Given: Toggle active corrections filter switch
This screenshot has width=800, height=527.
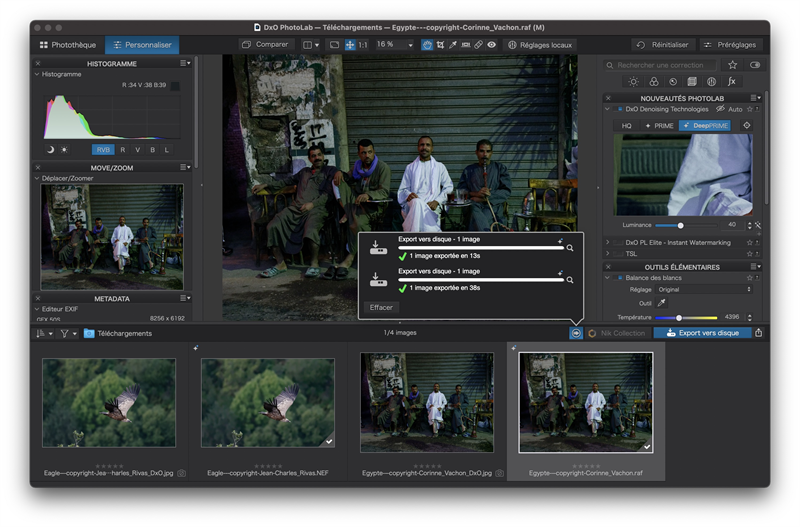Looking at the screenshot, I should click(x=755, y=65).
